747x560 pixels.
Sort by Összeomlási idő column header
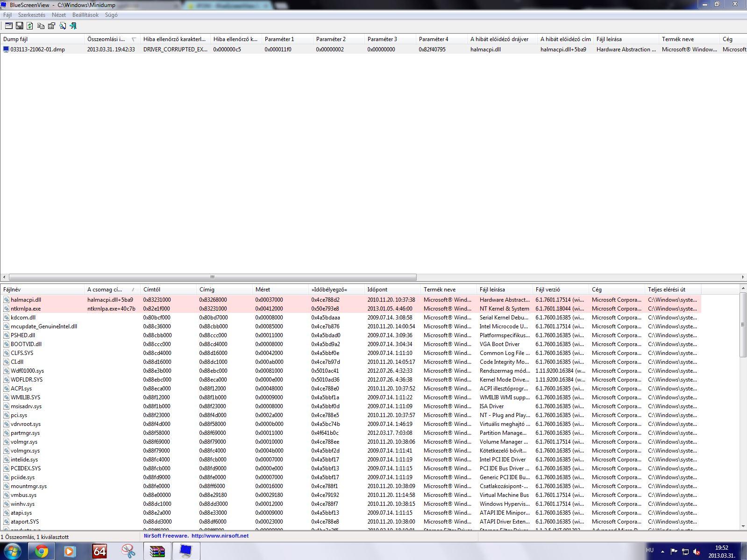pos(112,39)
